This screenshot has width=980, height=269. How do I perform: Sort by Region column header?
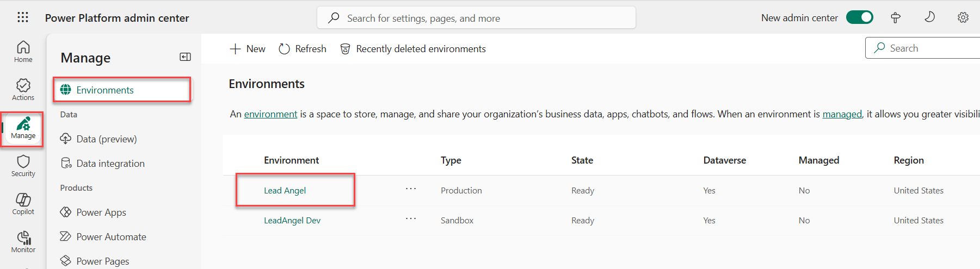pyautogui.click(x=909, y=160)
